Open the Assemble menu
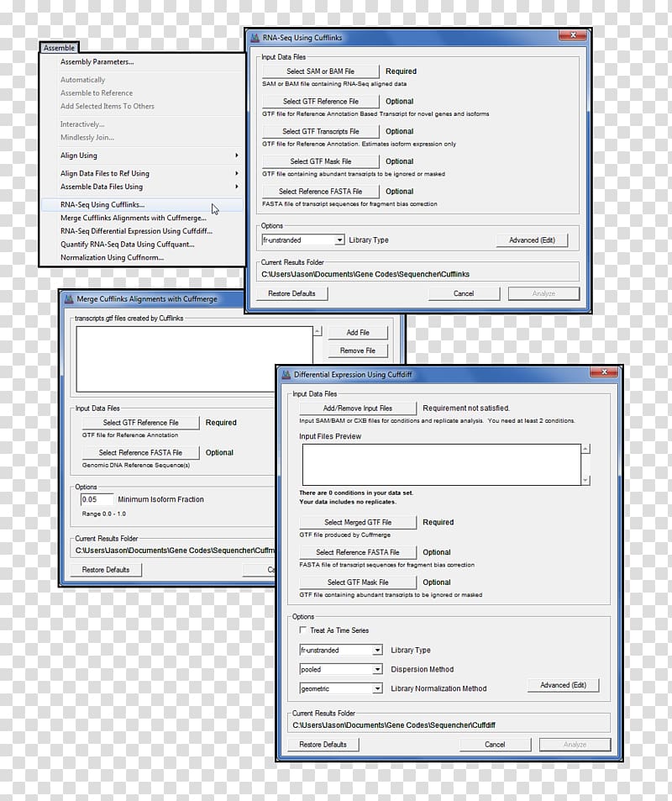Screen dimensions: 672x801 pyautogui.click(x=60, y=48)
